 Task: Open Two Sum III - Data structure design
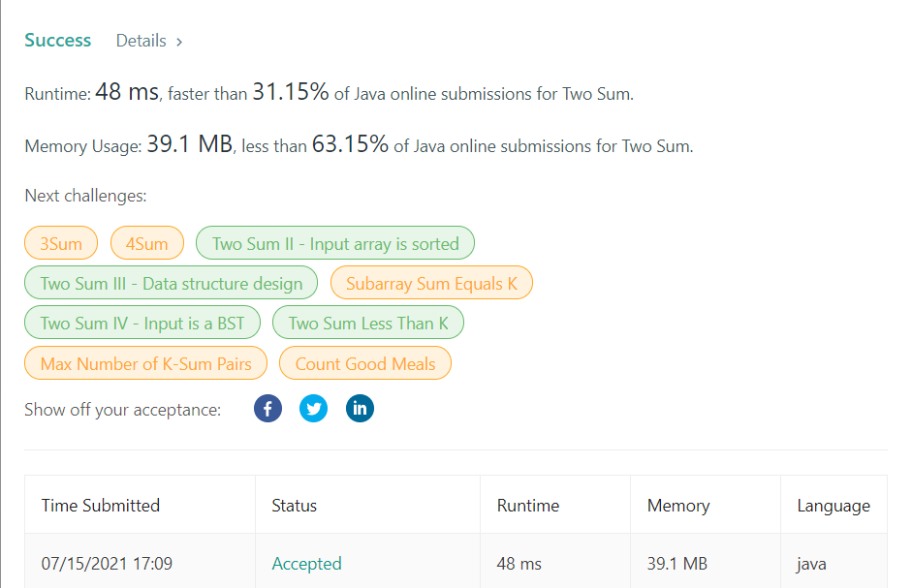(x=171, y=284)
